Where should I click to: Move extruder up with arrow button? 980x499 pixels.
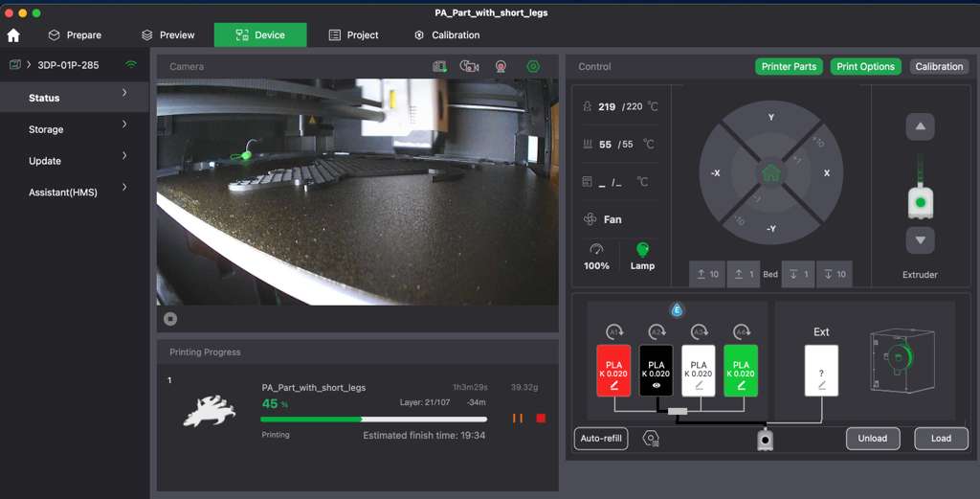tap(920, 126)
